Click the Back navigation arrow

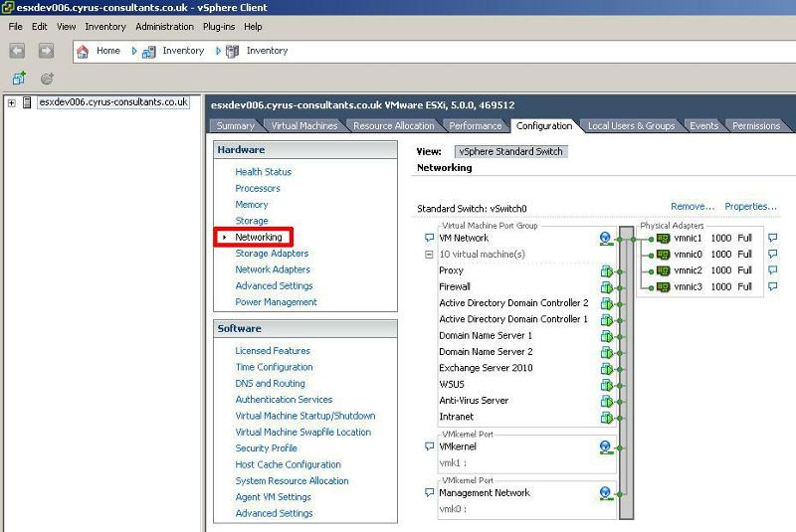pyautogui.click(x=17, y=51)
